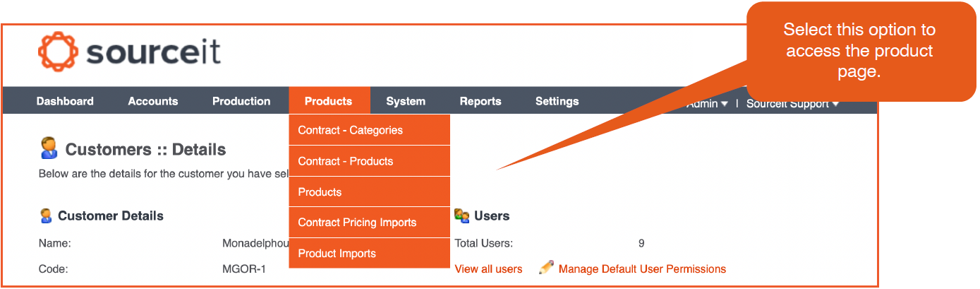Open the System menu
This screenshot has width=980, height=289.
point(406,101)
